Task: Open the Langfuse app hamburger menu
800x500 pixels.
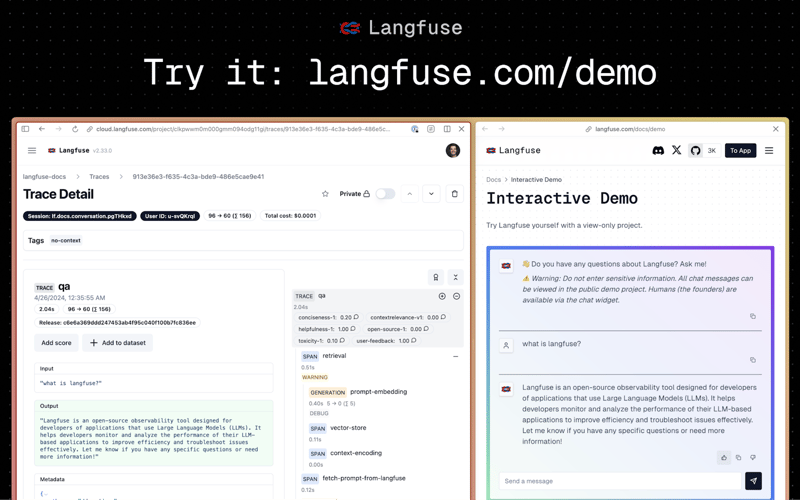Action: [x=32, y=151]
